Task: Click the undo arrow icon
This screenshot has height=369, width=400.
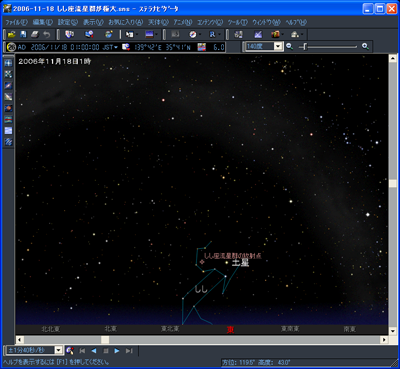Action: 47,34
